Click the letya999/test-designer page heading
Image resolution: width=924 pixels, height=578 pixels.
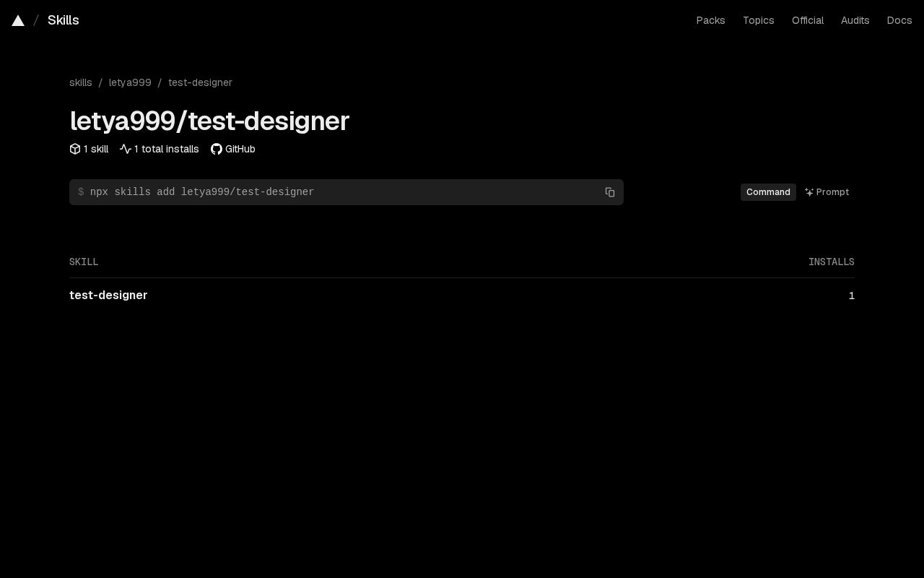[x=209, y=121]
